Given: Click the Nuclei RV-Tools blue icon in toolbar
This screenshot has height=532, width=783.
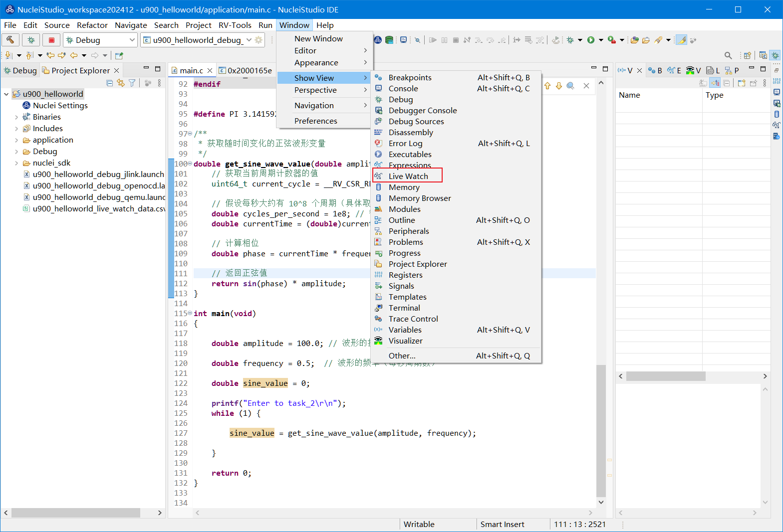Looking at the screenshot, I should pos(378,40).
